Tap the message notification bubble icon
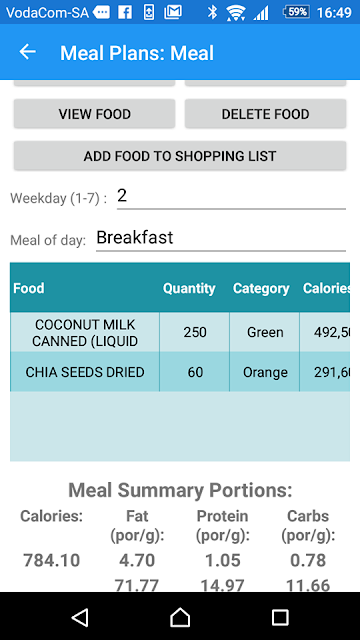Viewport: 360px width, 640px height. click(x=101, y=12)
